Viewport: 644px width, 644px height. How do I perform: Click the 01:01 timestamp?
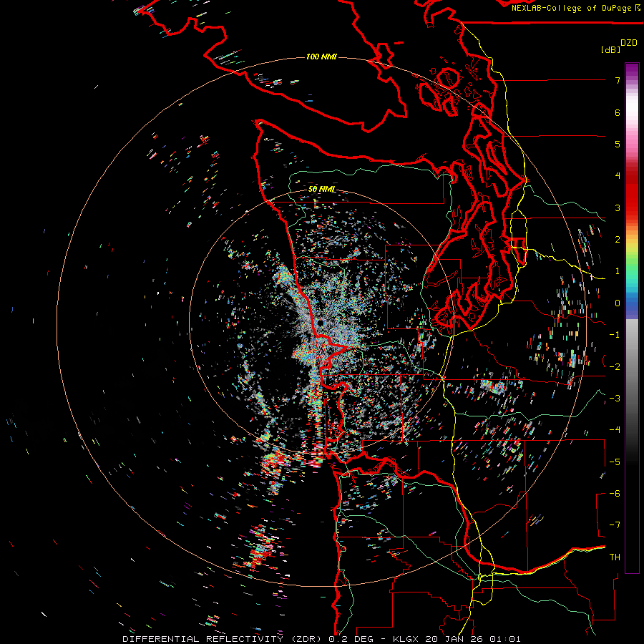[504, 639]
